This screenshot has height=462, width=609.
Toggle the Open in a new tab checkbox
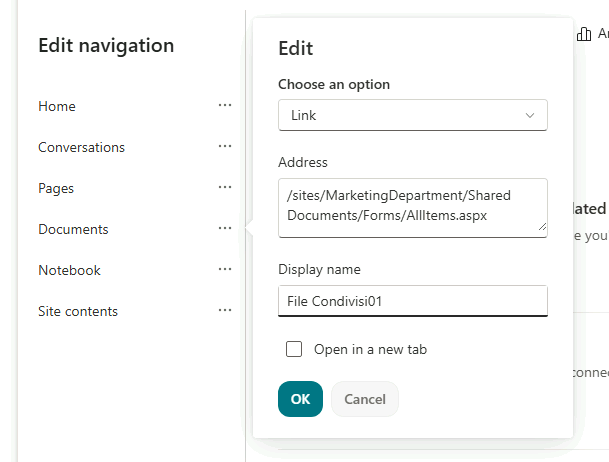pyautogui.click(x=294, y=349)
